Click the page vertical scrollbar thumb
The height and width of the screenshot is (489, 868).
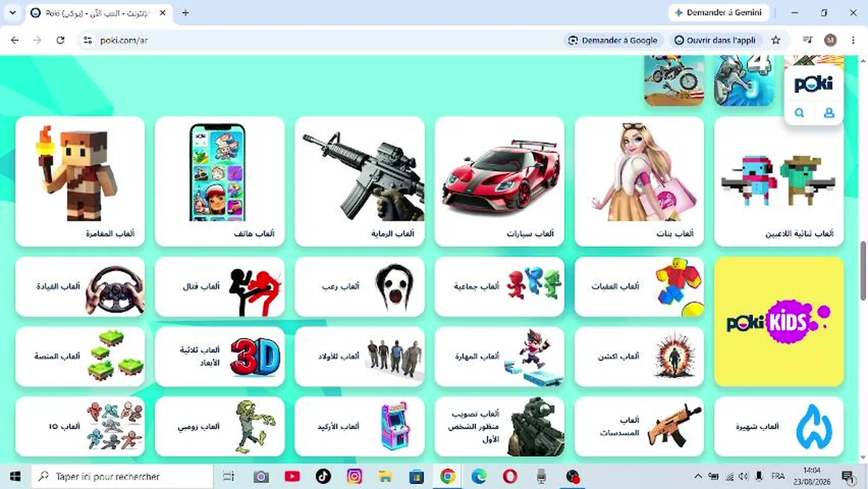[863, 270]
